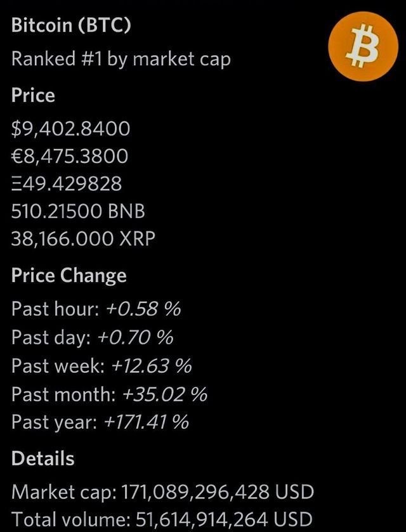Click the +12.63 % past week value

pyautogui.click(x=151, y=366)
